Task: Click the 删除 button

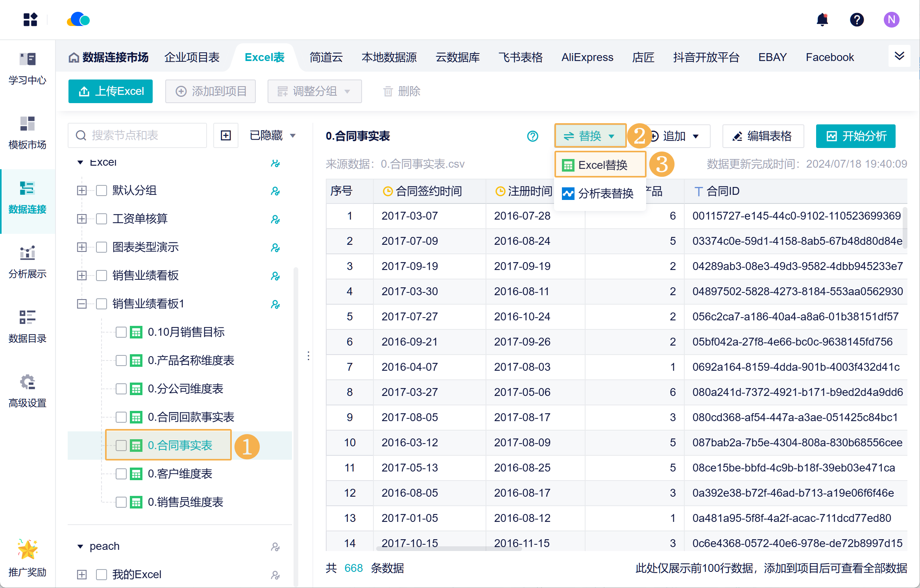Action: click(x=402, y=91)
